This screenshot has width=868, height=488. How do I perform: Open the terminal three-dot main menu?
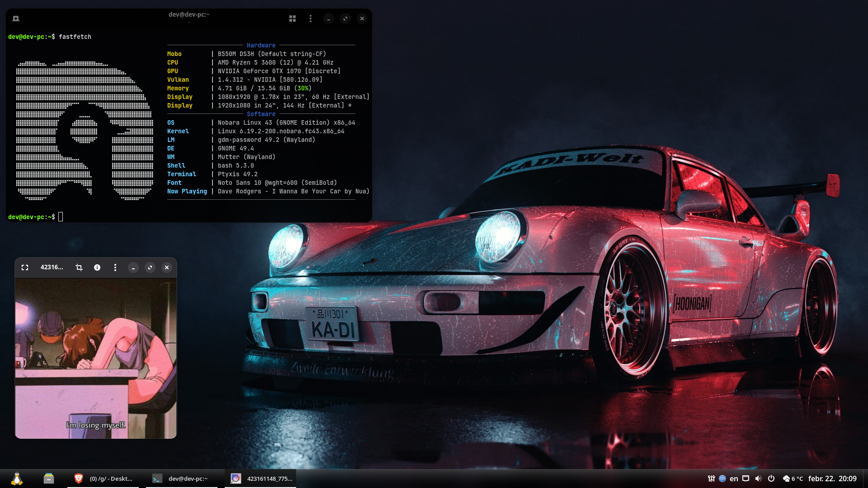(x=310, y=19)
